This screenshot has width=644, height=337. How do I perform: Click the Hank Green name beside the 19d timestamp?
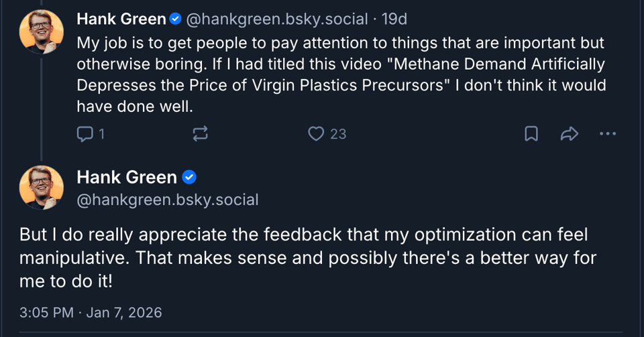[x=121, y=19]
